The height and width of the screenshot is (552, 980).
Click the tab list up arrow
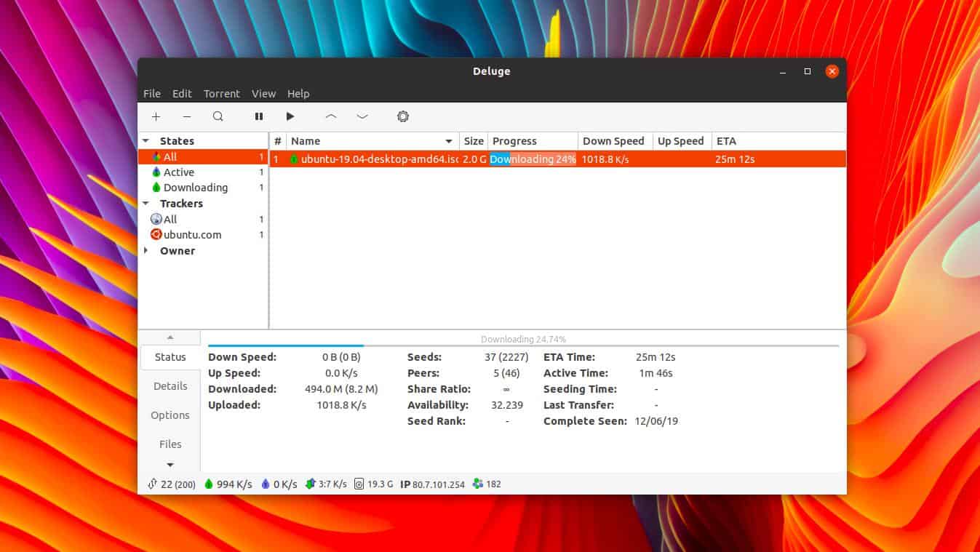170,337
